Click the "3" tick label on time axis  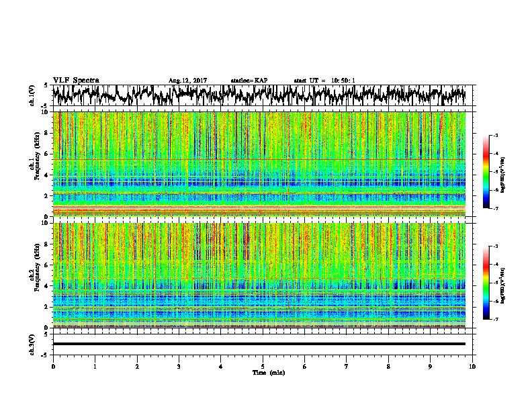(179, 367)
